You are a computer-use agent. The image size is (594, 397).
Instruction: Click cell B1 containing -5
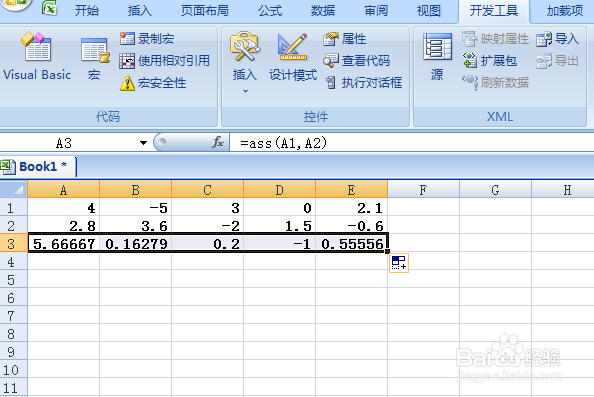coord(135,208)
